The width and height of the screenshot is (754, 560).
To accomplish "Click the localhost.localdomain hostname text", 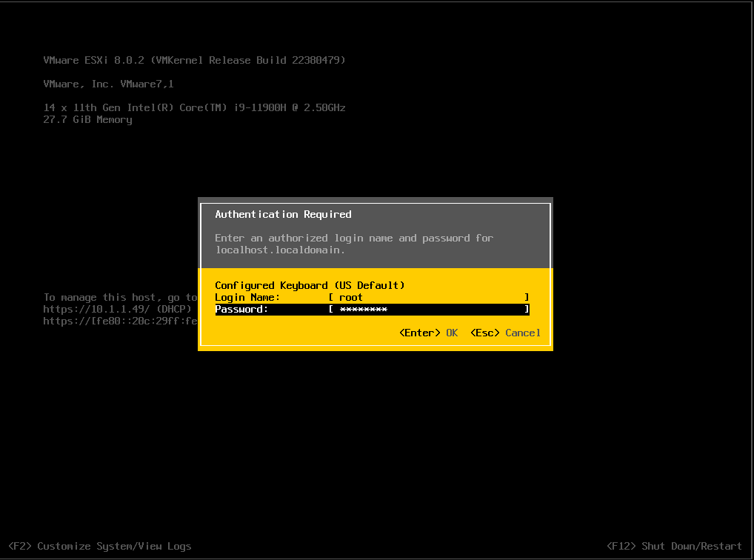I will coord(280,250).
